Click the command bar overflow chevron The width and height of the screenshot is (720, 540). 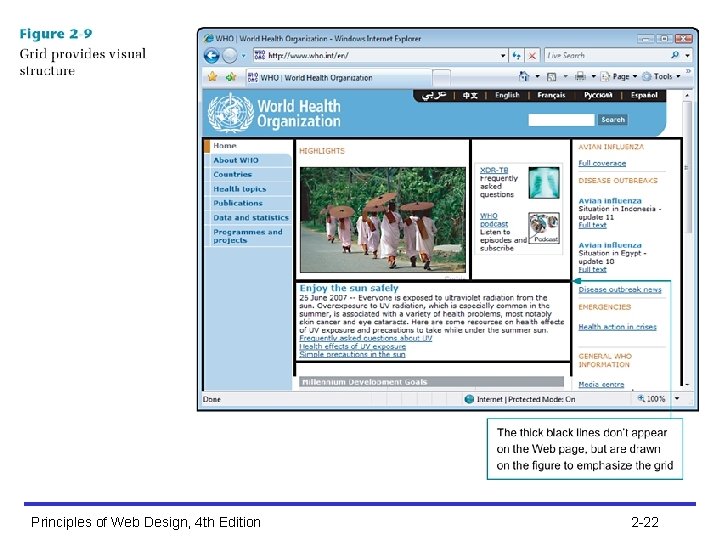[x=688, y=71]
